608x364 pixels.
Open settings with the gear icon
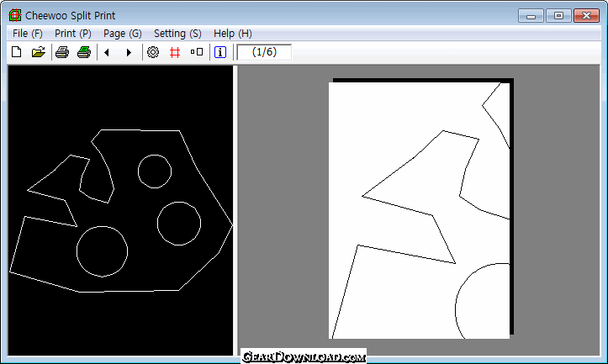click(x=153, y=52)
